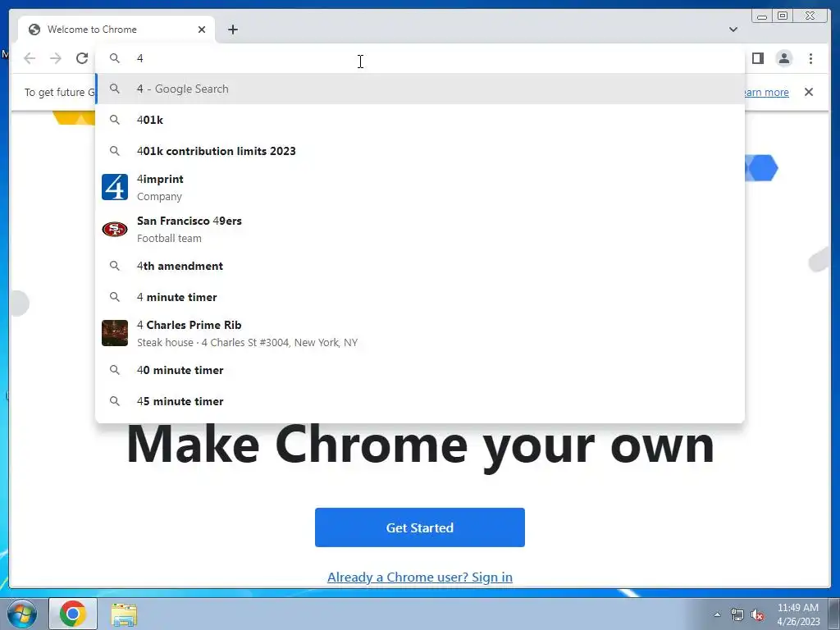Reload the current page
The height and width of the screenshot is (630, 840).
(82, 58)
